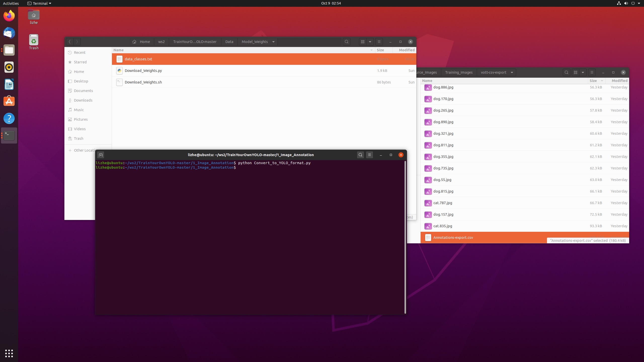Go to Training_Images in path bar

(x=459, y=72)
